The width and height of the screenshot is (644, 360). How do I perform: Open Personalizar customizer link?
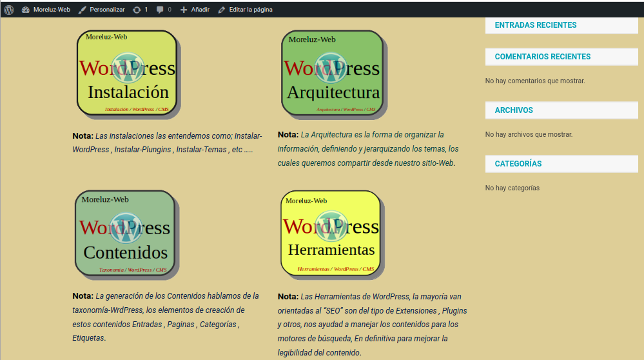pyautogui.click(x=107, y=10)
